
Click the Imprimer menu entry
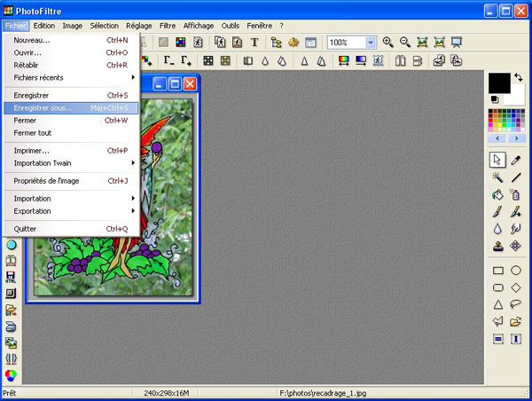pyautogui.click(x=71, y=151)
